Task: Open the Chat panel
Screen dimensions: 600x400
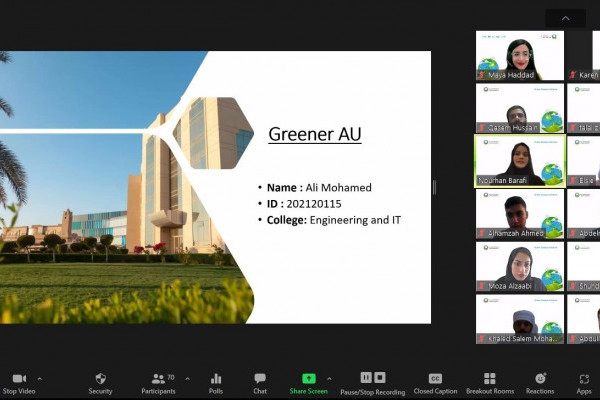Action: click(x=260, y=379)
